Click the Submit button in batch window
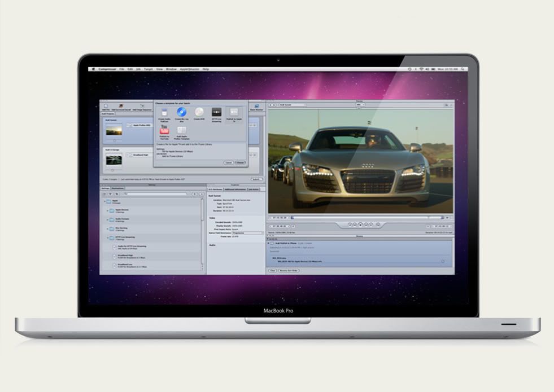Viewport: 554px width, 392px height. coord(257,179)
